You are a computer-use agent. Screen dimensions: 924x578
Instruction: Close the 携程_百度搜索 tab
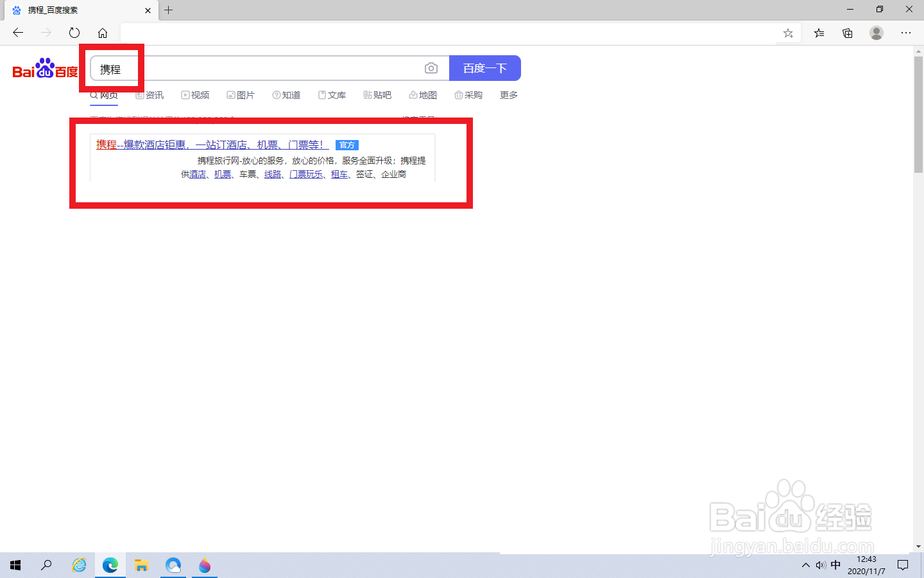148,10
